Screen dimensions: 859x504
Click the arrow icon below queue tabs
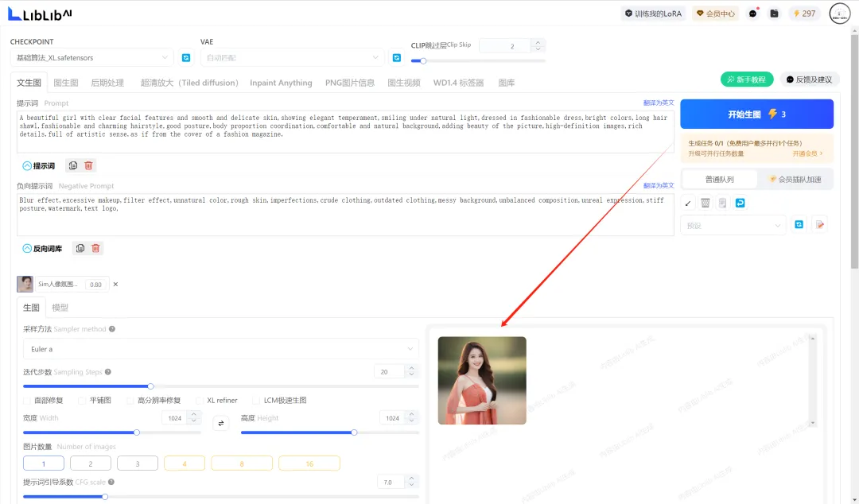coord(688,204)
